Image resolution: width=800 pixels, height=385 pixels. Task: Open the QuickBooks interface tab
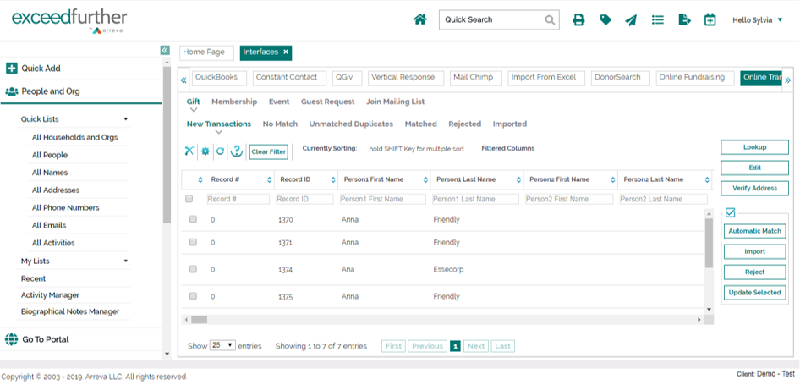click(x=219, y=78)
